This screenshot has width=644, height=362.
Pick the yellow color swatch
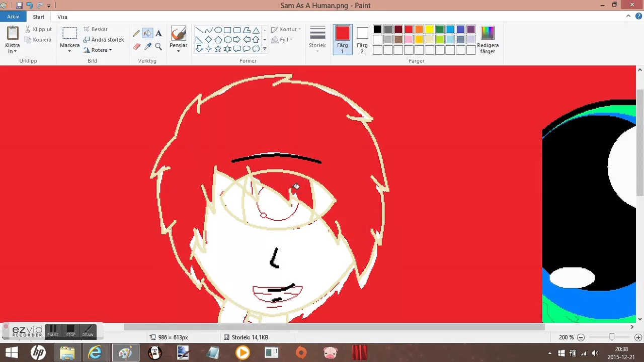click(429, 29)
